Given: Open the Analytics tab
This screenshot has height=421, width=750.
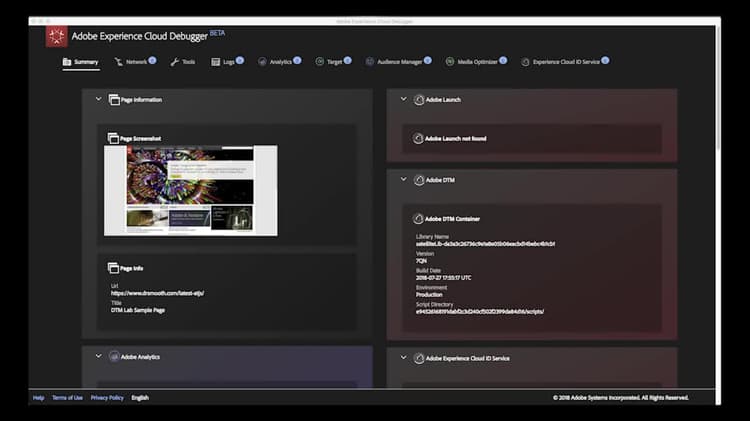Looking at the screenshot, I should coord(280,62).
